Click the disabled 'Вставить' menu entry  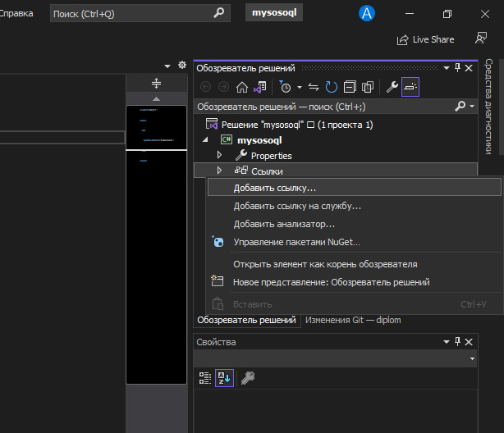(355, 304)
